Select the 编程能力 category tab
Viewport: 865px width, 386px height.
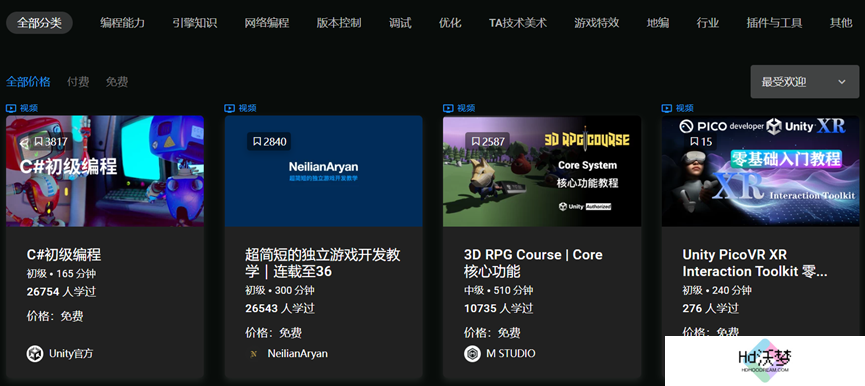coord(122,23)
